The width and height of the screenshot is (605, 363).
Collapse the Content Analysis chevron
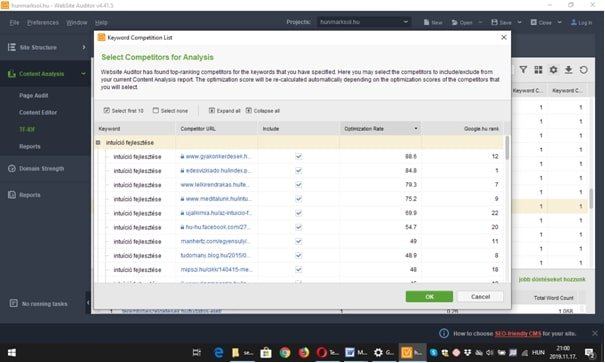pyautogui.click(x=83, y=73)
